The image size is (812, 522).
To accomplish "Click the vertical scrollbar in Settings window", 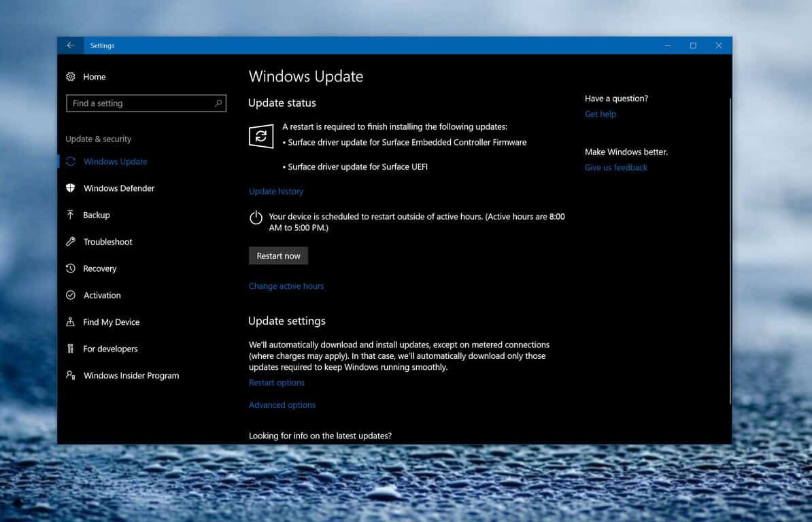I will point(730,251).
